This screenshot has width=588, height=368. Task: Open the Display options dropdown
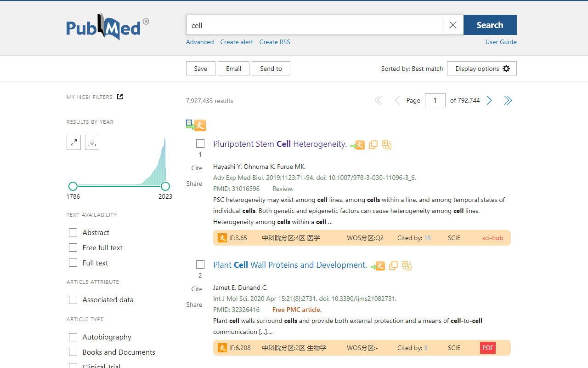click(481, 69)
